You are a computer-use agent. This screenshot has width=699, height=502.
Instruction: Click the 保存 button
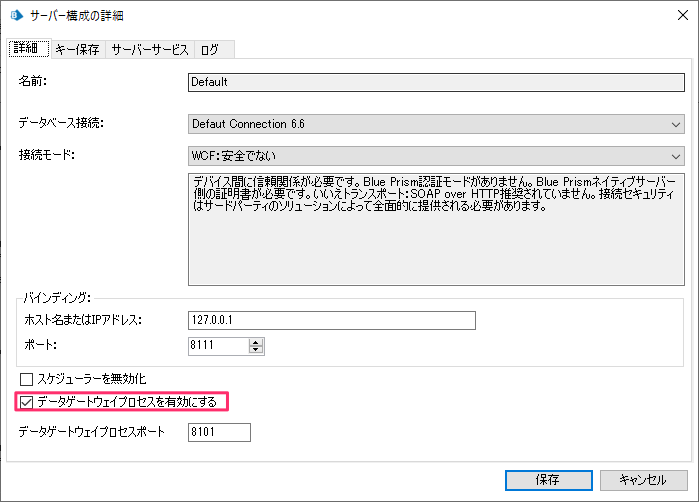(548, 480)
